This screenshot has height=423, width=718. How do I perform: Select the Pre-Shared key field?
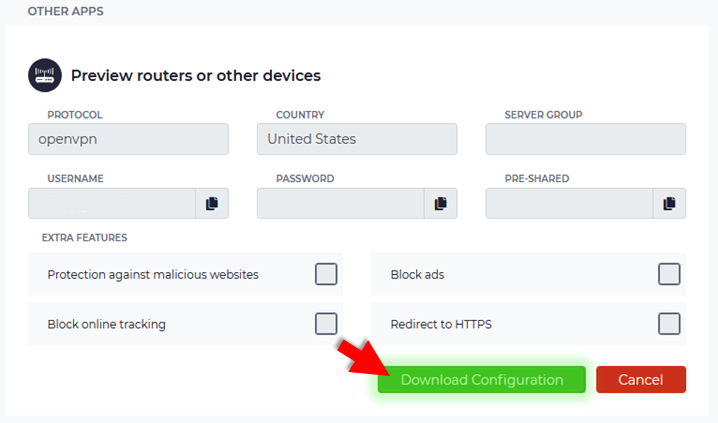coord(569,203)
